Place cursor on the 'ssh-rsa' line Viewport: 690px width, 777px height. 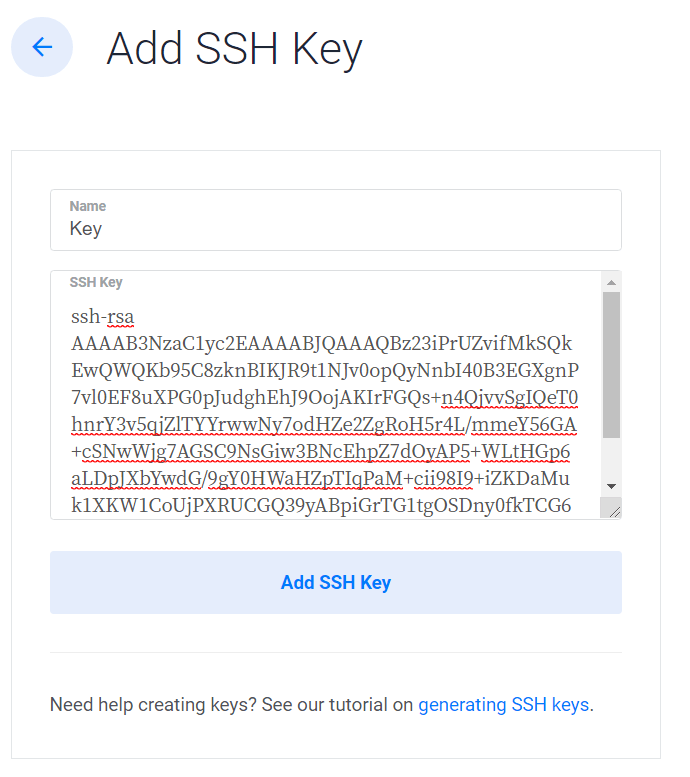tap(103, 317)
